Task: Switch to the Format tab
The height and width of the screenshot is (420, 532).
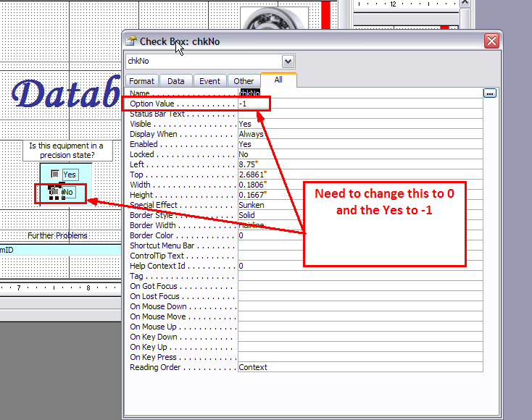Action: pos(141,81)
